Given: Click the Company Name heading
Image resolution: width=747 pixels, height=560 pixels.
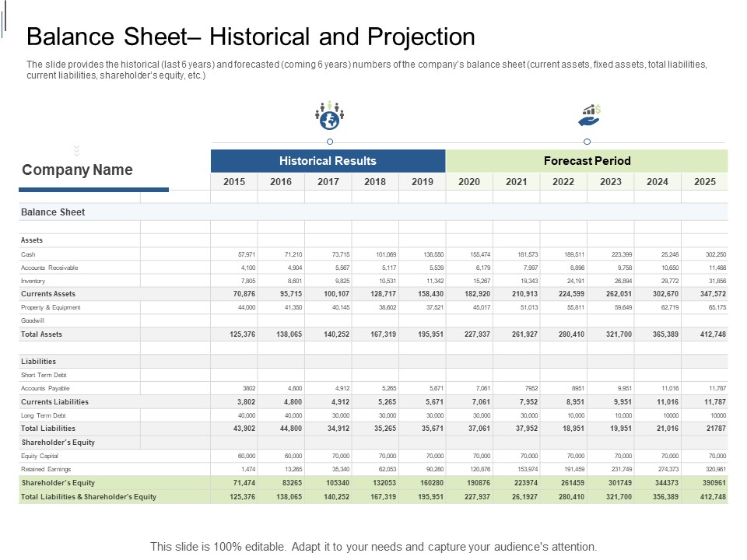Looking at the screenshot, I should coord(77,170).
